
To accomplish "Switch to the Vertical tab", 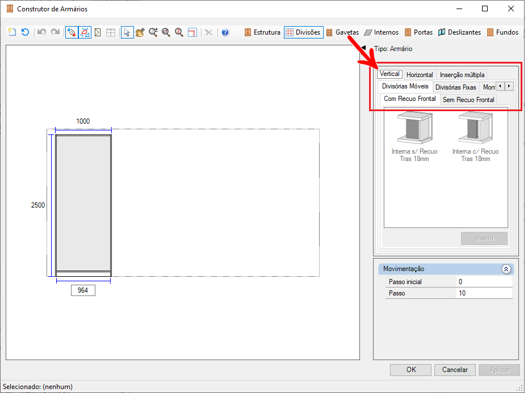I will 389,74.
